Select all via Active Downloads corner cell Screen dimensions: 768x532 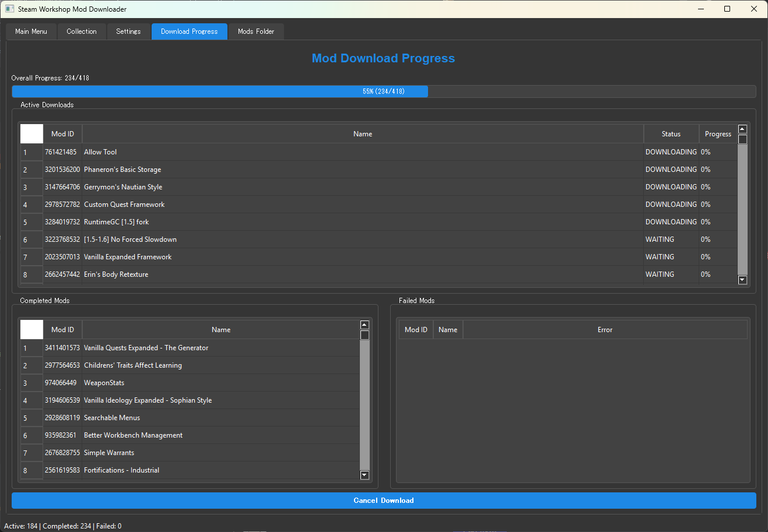point(31,134)
